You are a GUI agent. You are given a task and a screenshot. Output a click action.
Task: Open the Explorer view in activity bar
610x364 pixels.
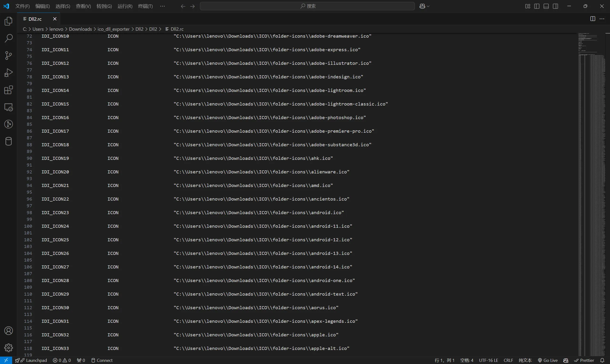(x=9, y=21)
